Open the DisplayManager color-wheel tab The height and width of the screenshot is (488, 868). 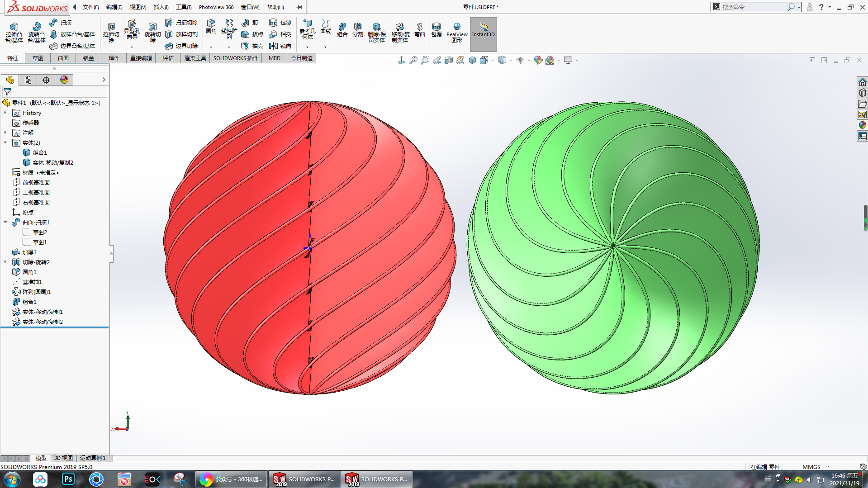64,80
